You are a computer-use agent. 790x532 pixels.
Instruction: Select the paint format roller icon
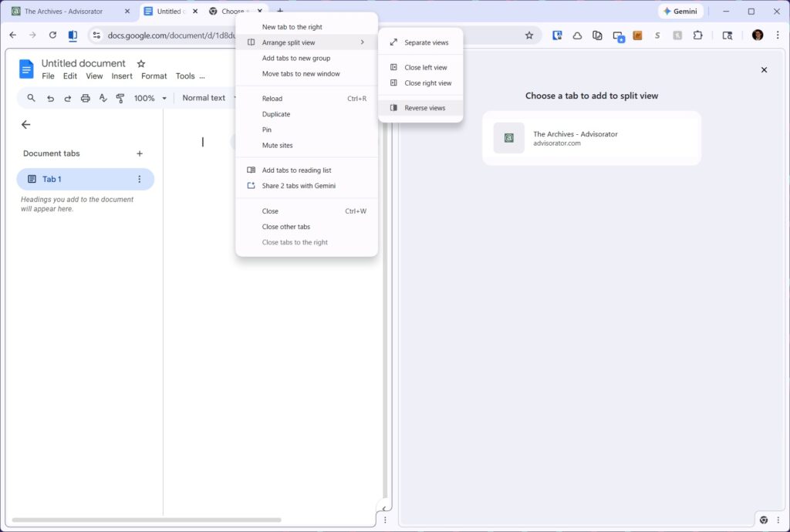point(120,99)
